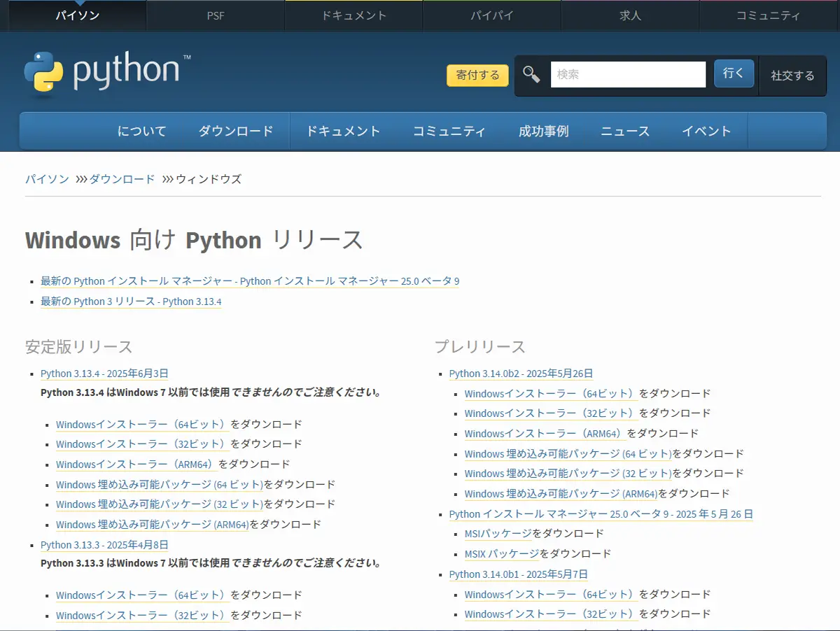Download Python 3.13.4 埋め込み可能パッケージ (ARM64)

153,525
